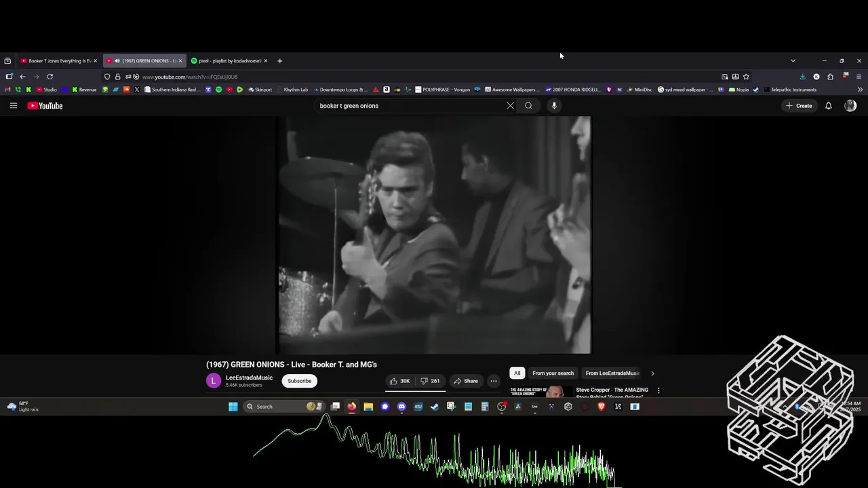
Task: Open the YouTube guide hamburger menu
Action: tap(13, 106)
